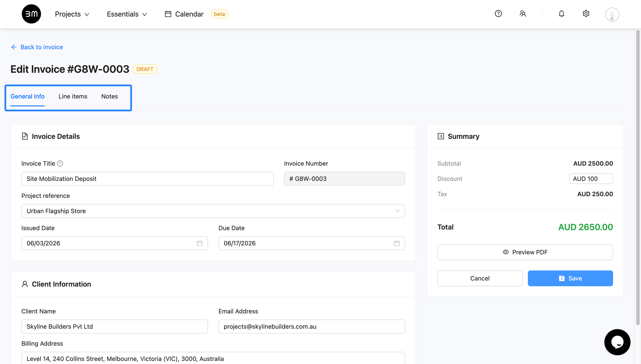
Task: Expand the Projects menu
Action: coord(72,14)
